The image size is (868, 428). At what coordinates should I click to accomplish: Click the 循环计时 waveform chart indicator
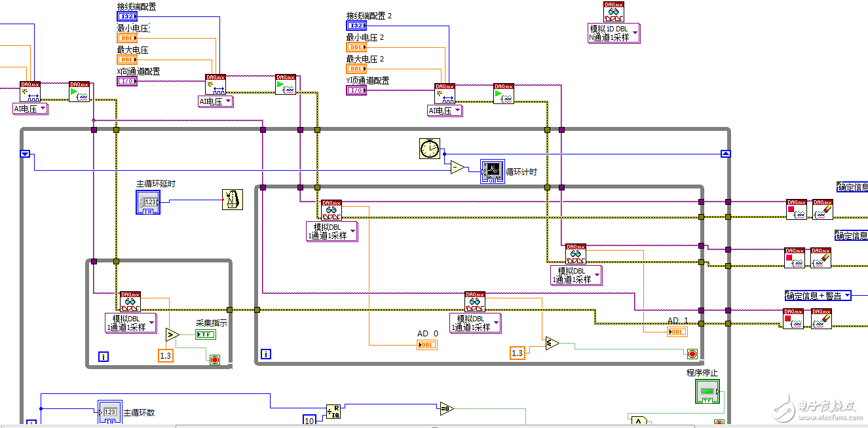tap(493, 171)
